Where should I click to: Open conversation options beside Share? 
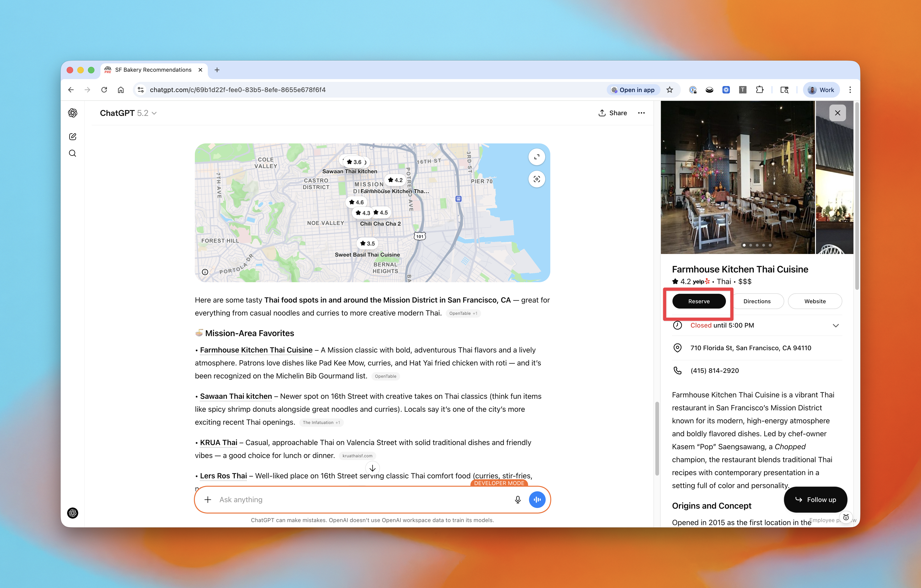click(x=641, y=113)
